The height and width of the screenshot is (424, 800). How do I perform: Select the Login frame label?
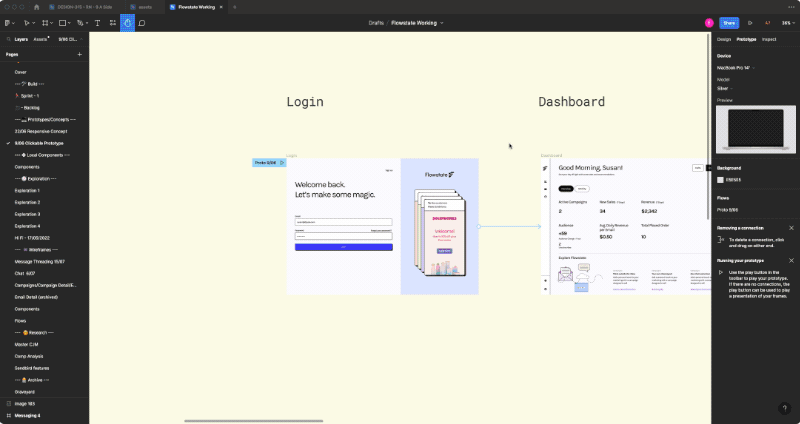pos(291,155)
